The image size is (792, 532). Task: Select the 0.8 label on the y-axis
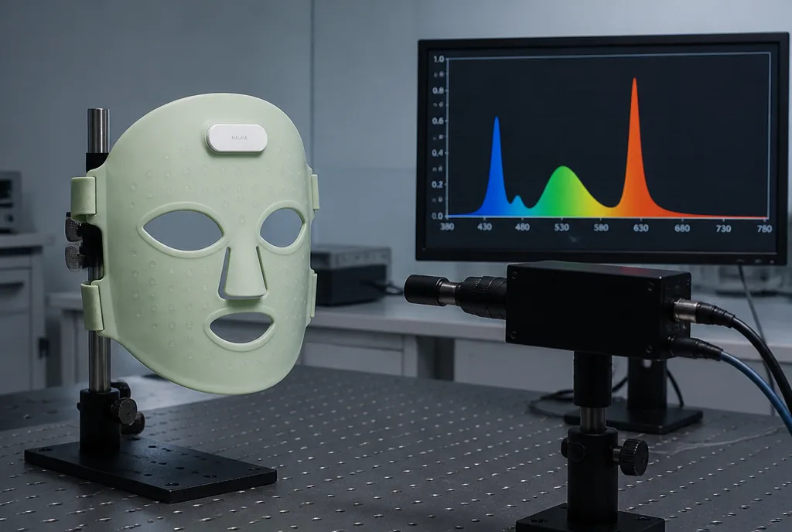438,90
